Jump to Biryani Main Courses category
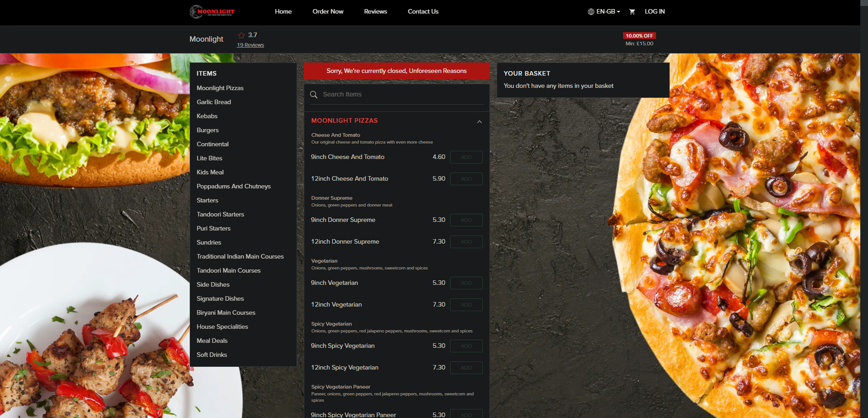 (226, 312)
